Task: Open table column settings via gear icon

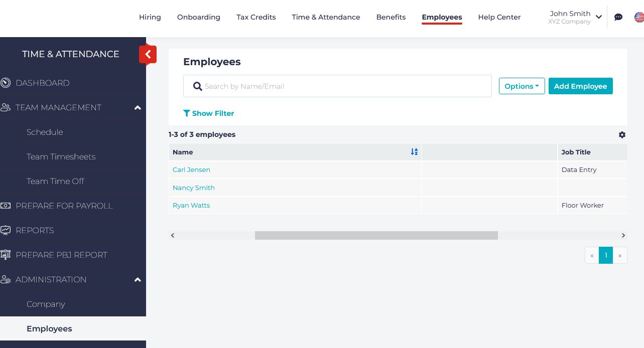Action: point(622,135)
